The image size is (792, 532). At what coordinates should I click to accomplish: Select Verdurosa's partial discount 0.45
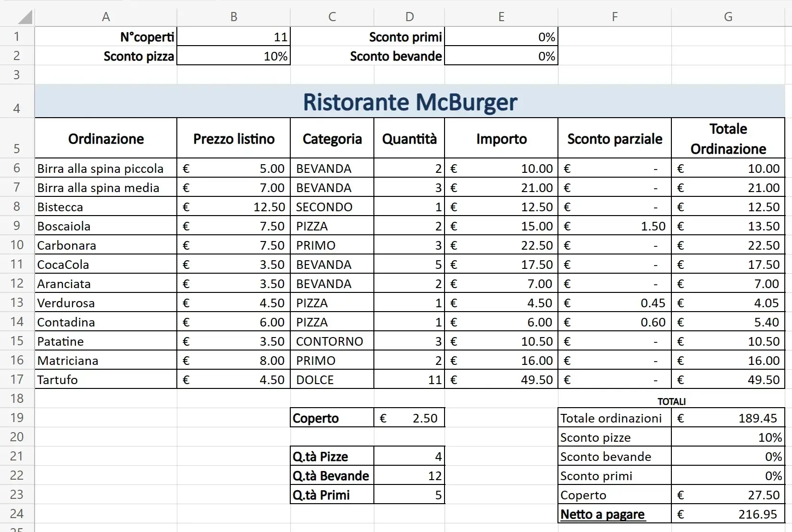tap(615, 302)
